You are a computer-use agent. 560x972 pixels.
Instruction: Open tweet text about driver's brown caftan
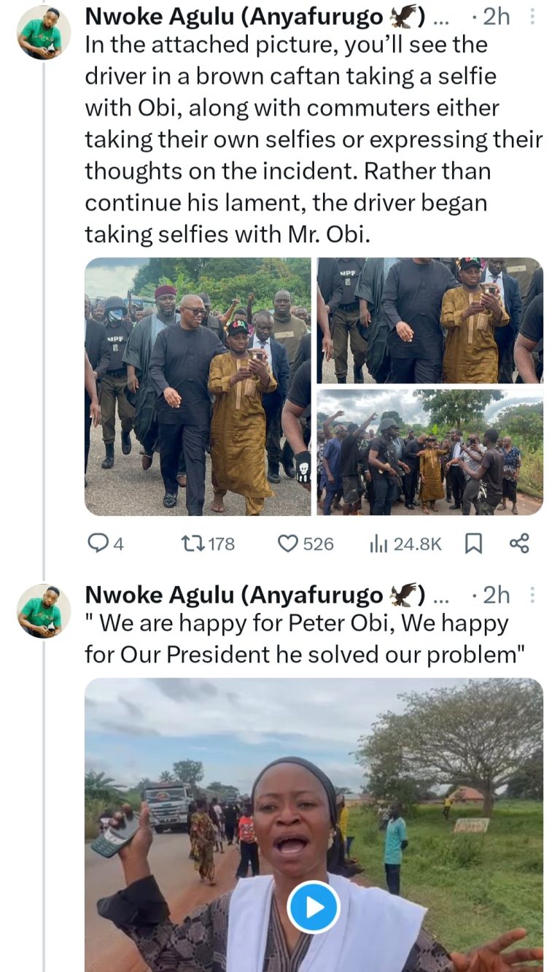click(x=306, y=139)
